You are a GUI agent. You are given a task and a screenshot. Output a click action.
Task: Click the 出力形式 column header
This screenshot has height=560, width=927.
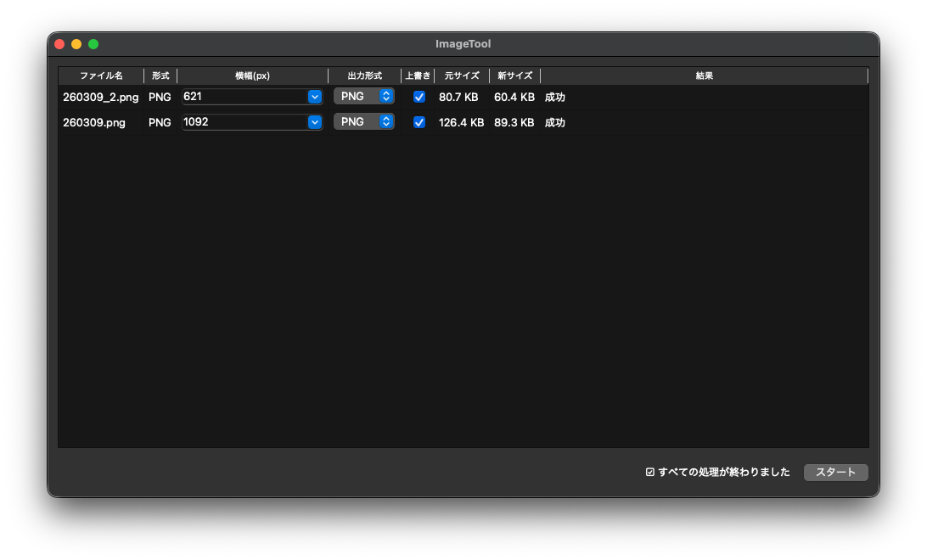364,76
